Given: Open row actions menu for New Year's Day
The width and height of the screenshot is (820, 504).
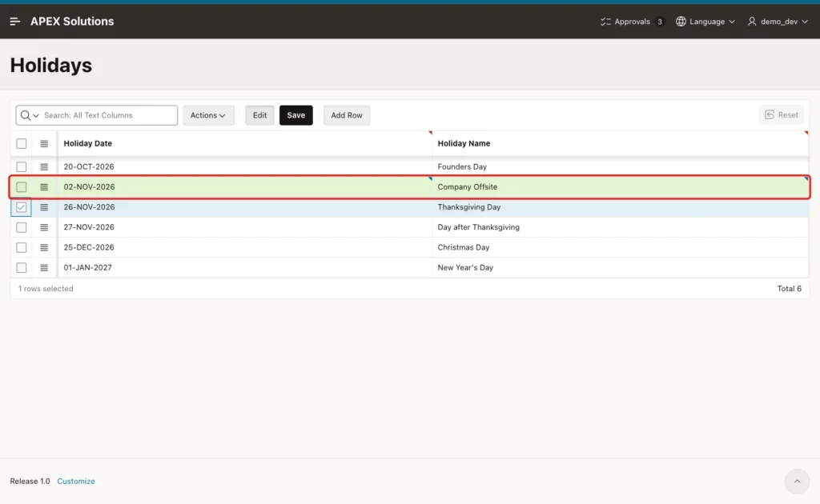Looking at the screenshot, I should point(44,268).
